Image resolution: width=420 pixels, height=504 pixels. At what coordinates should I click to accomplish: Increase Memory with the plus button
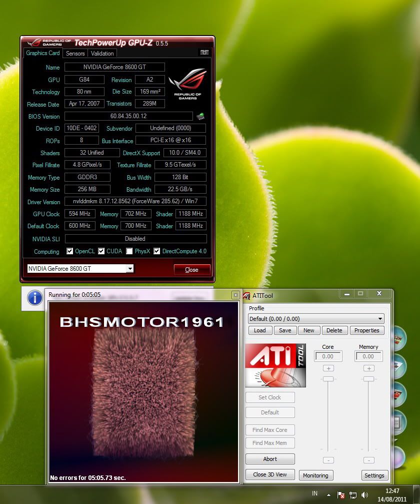click(368, 368)
